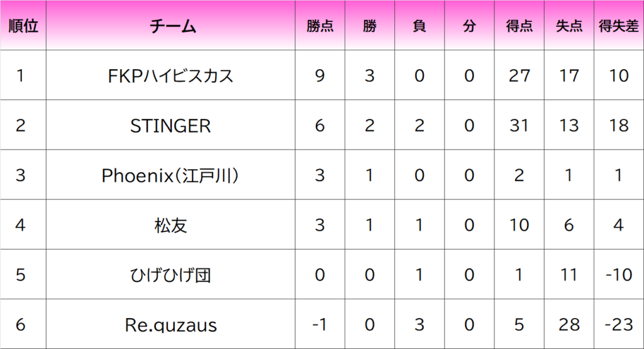Select the 勝点 header cell
The width and height of the screenshot is (644, 349).
pyautogui.click(x=320, y=25)
